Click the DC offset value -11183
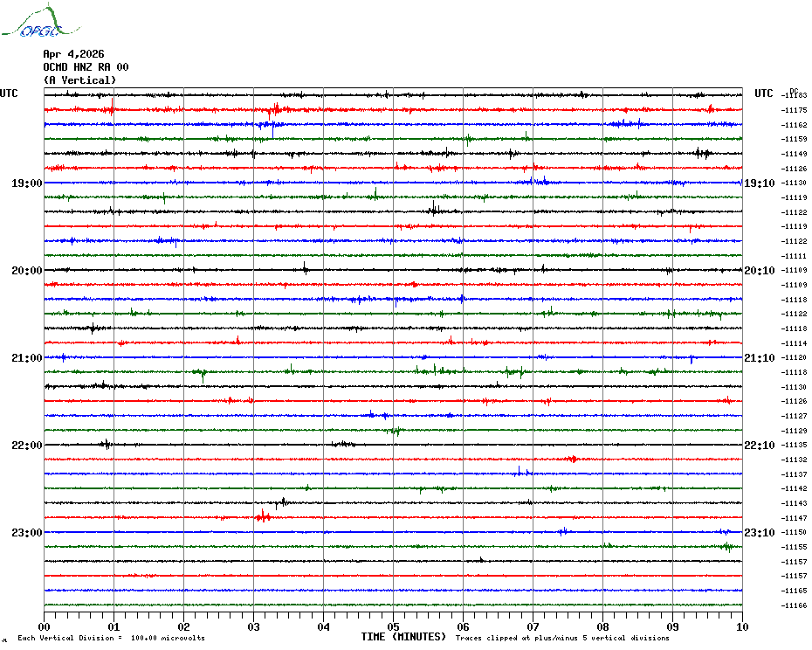 (795, 95)
